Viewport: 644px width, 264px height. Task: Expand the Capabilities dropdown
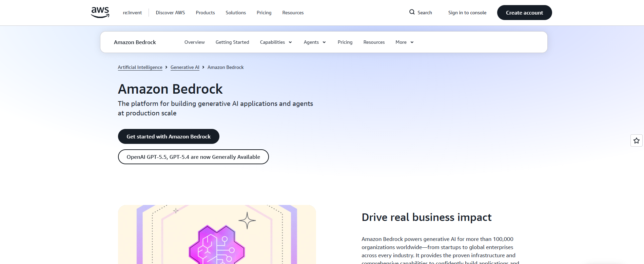coord(276,42)
